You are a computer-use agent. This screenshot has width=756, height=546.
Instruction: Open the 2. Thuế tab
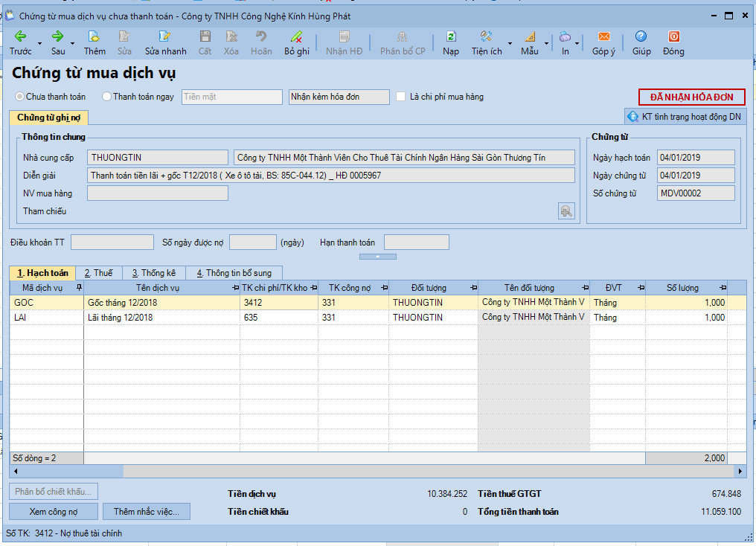click(98, 273)
